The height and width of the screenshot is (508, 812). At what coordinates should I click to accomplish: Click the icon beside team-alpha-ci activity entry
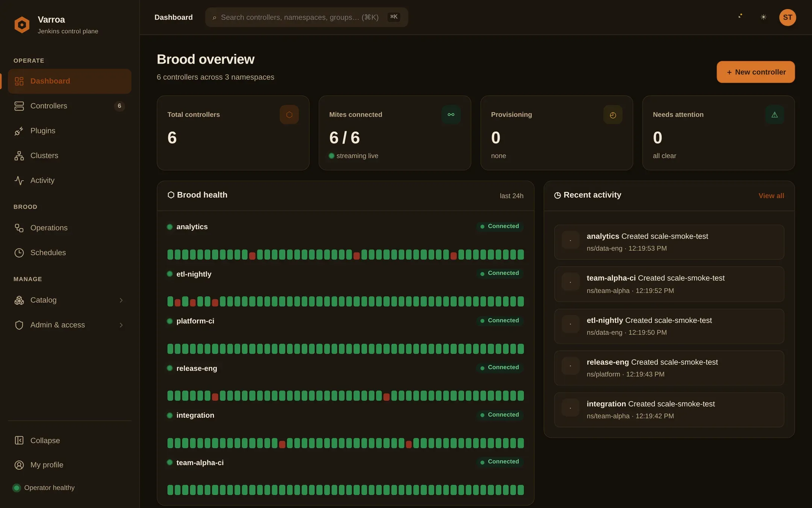tap(570, 282)
